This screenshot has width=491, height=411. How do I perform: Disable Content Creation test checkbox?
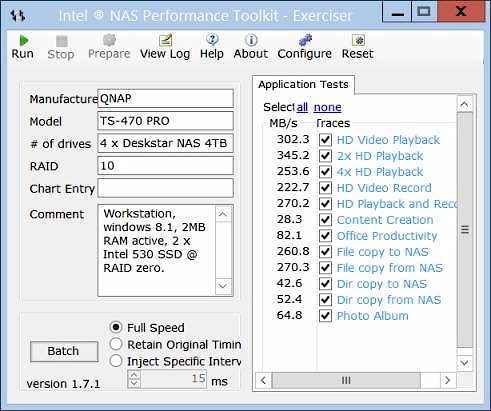click(x=325, y=220)
